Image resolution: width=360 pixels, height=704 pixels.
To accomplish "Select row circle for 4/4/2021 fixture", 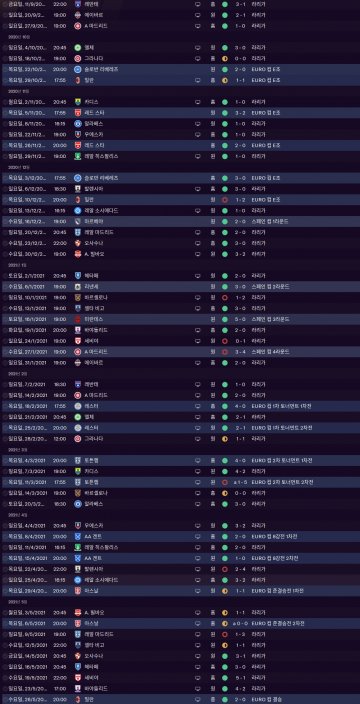I will coord(4,526).
